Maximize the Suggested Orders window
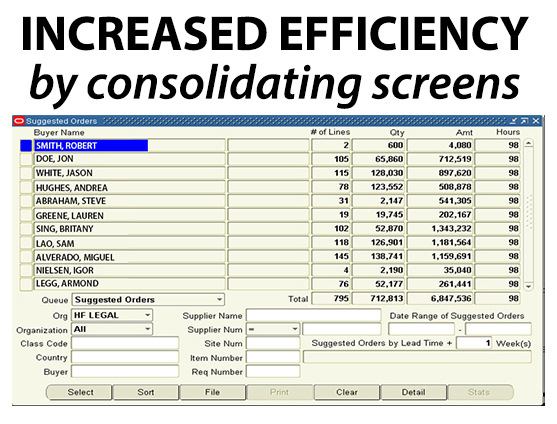 (524, 121)
